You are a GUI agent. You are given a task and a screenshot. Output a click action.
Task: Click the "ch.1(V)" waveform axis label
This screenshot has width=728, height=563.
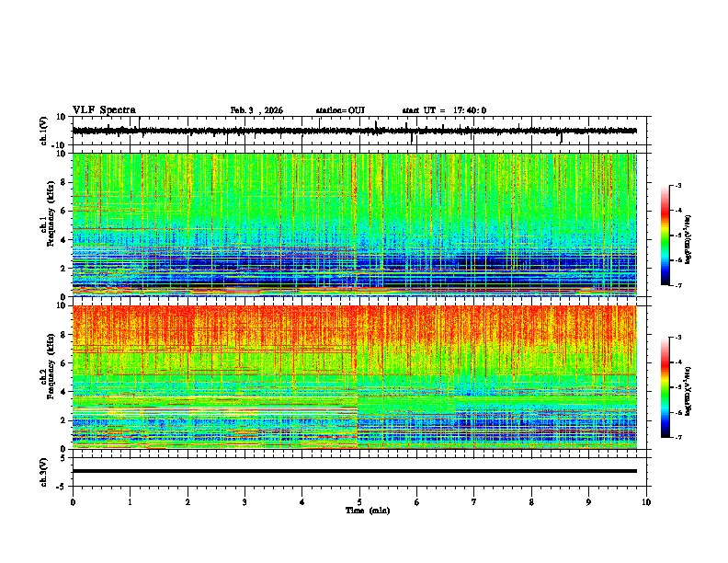tap(44, 131)
